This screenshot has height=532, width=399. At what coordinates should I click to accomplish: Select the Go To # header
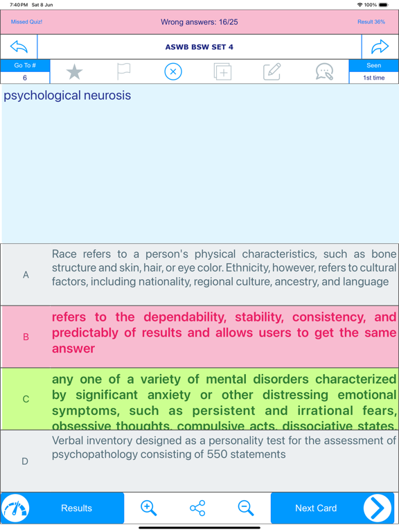click(25, 66)
